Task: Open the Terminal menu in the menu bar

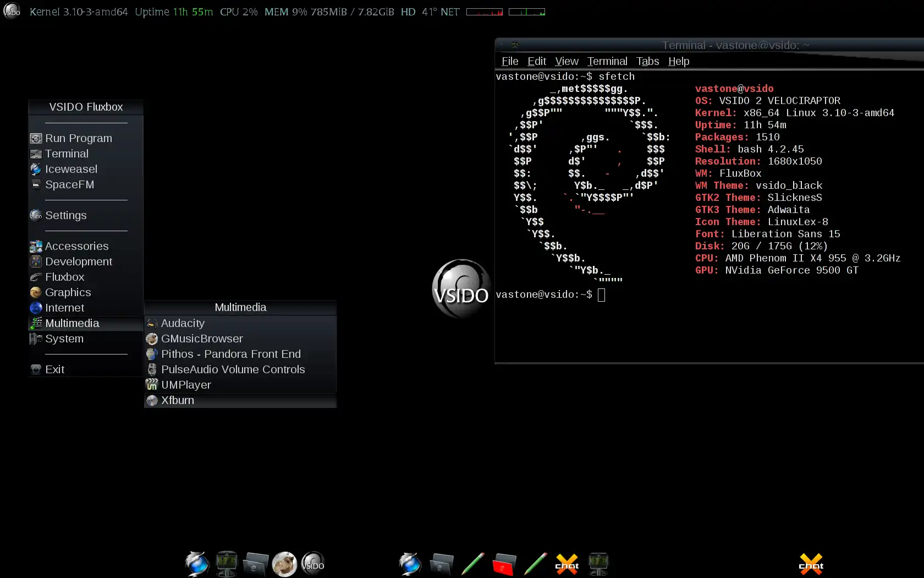Action: [x=607, y=61]
